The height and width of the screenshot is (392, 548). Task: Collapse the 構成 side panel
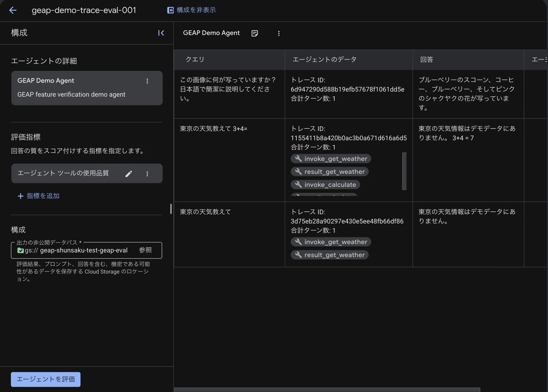[161, 33]
